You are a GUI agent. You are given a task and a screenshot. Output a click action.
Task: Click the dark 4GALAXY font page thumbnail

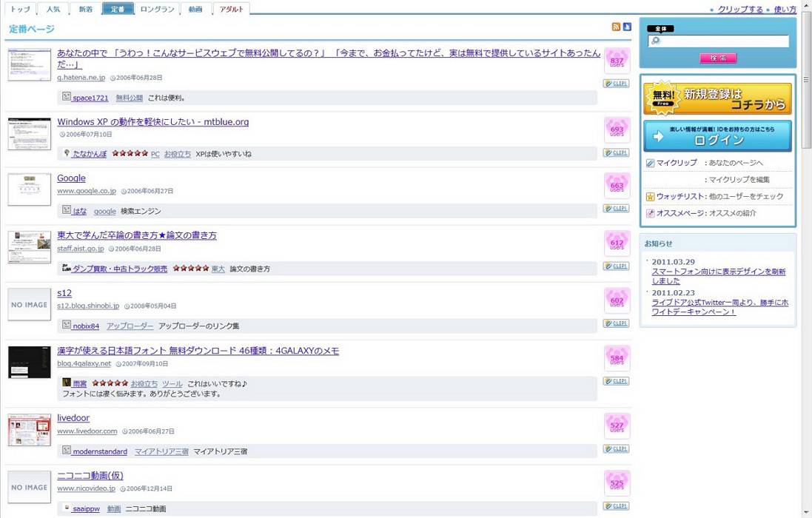(30, 363)
